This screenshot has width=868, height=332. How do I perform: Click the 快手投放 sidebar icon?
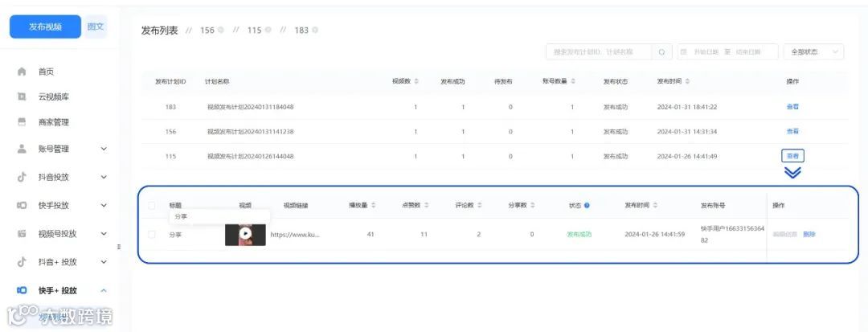click(x=22, y=205)
